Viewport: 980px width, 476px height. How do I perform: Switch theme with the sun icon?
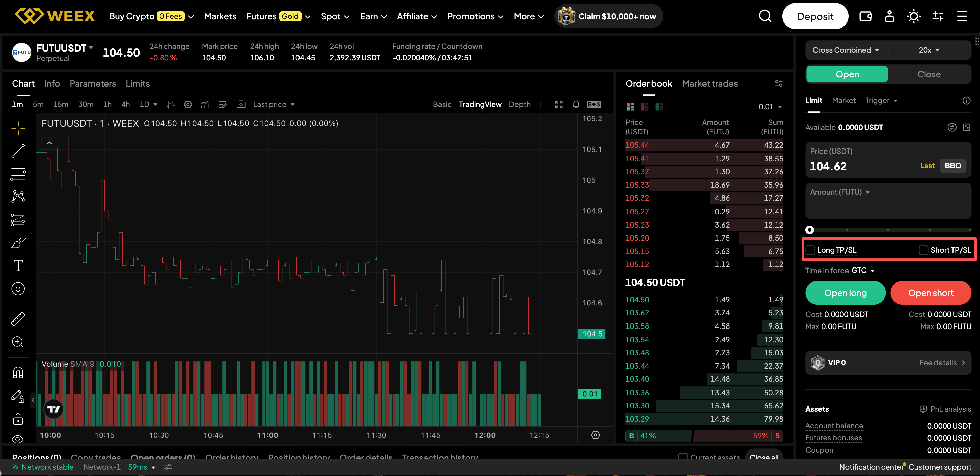point(913,16)
